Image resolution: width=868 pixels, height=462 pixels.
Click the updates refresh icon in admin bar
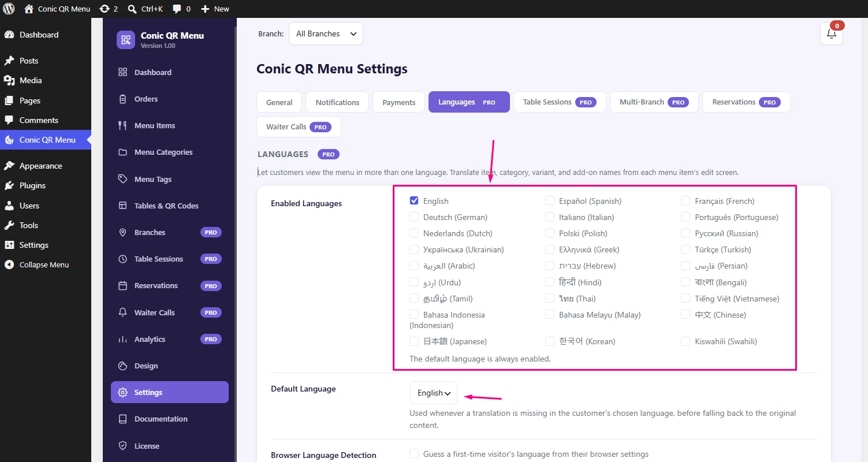pyautogui.click(x=105, y=9)
